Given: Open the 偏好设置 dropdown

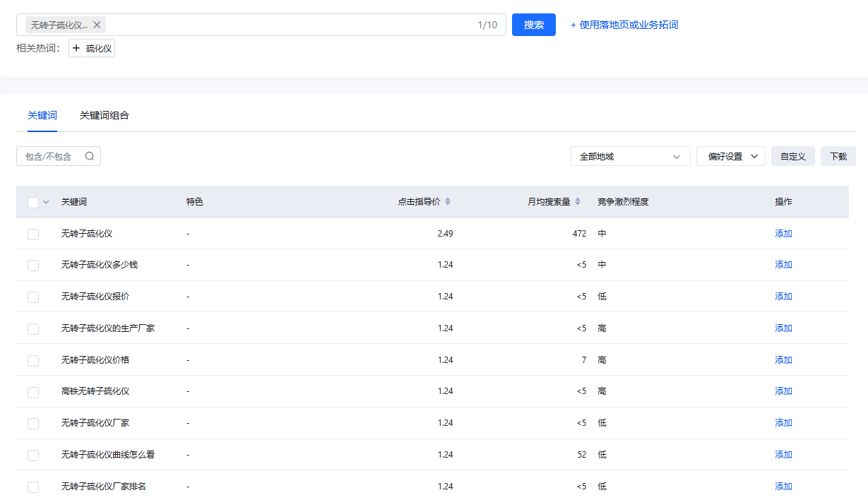Looking at the screenshot, I should coord(731,156).
